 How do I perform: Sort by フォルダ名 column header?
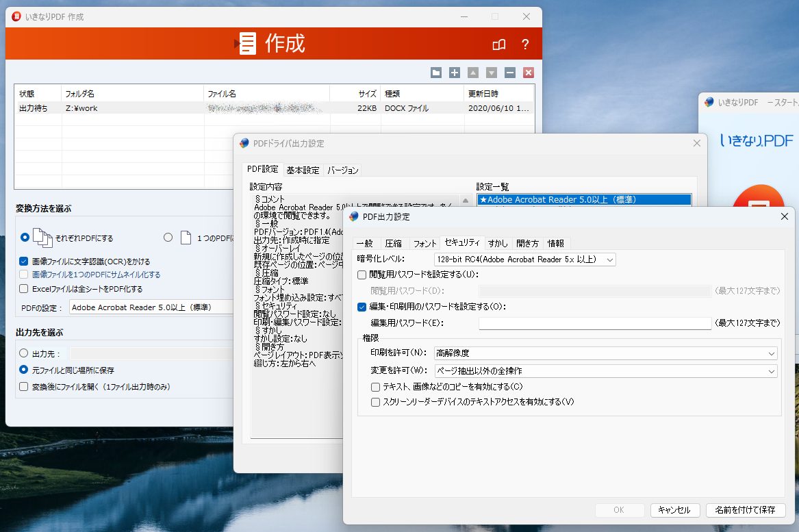coord(133,94)
